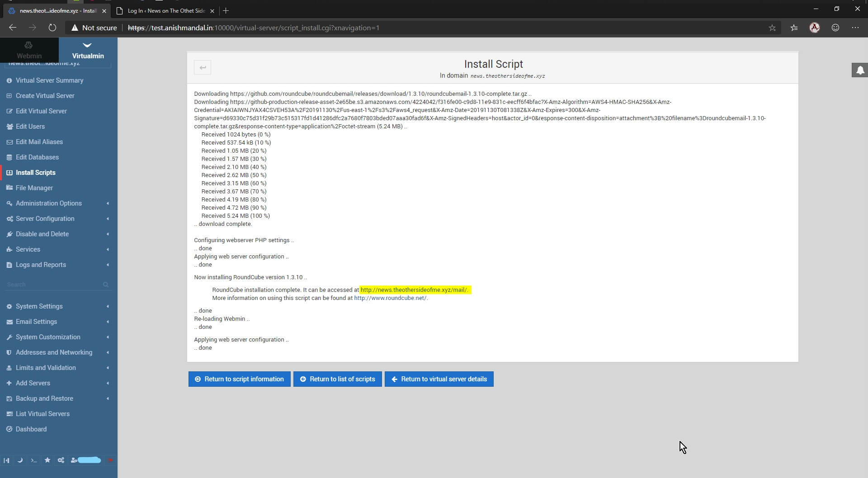This screenshot has height=478, width=868.
Task: Open the command shell terminal icon
Action: pos(33,460)
